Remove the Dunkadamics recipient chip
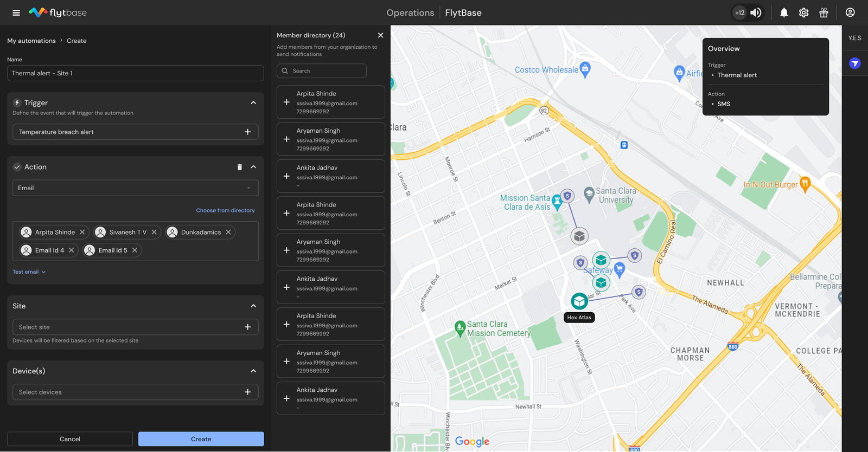Image resolution: width=868 pixels, height=452 pixels. (228, 232)
